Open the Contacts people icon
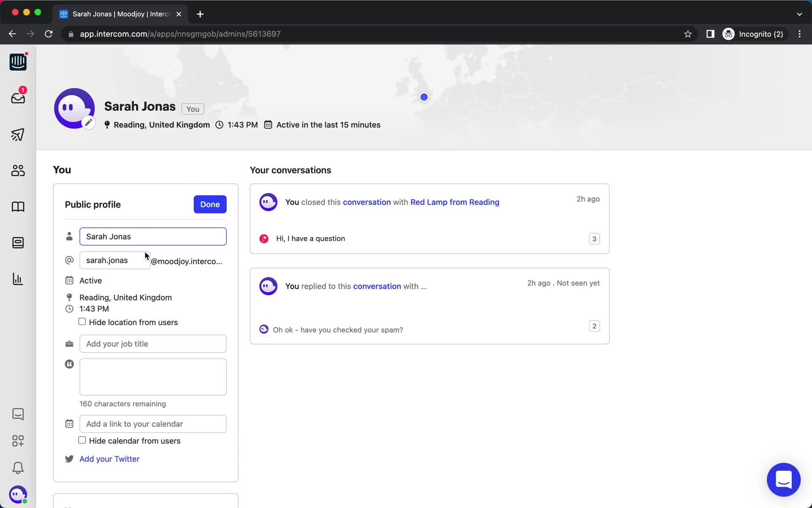The width and height of the screenshot is (812, 508). tap(18, 171)
